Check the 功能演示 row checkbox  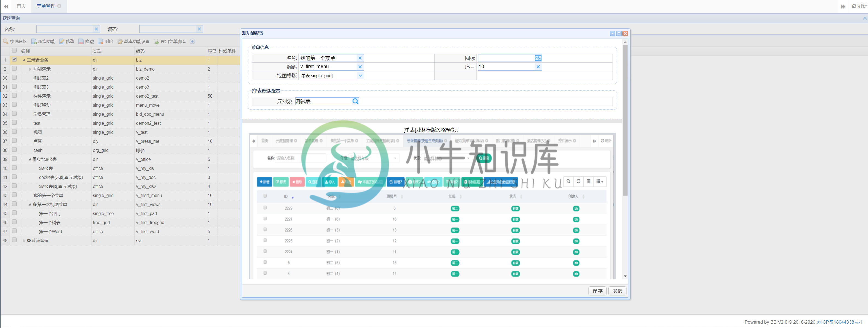click(14, 68)
